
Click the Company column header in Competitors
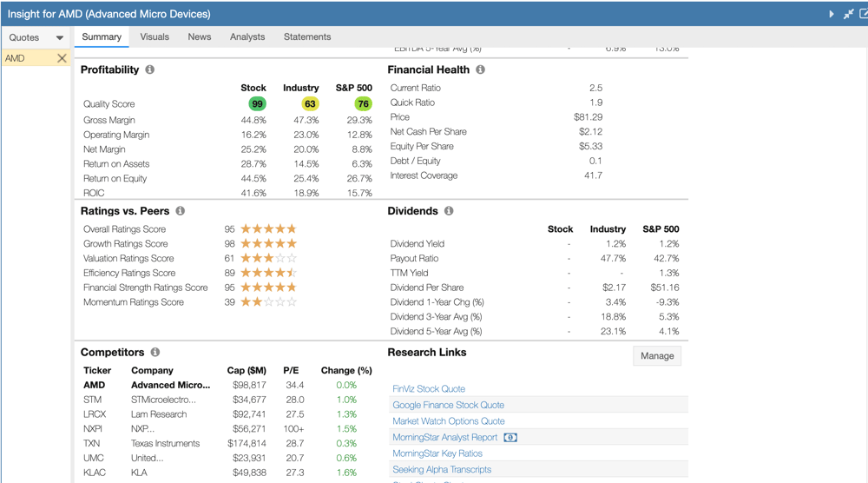point(152,371)
